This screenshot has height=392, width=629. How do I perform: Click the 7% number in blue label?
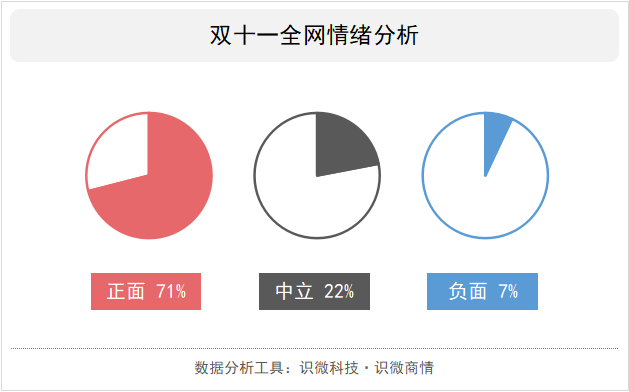click(x=508, y=291)
